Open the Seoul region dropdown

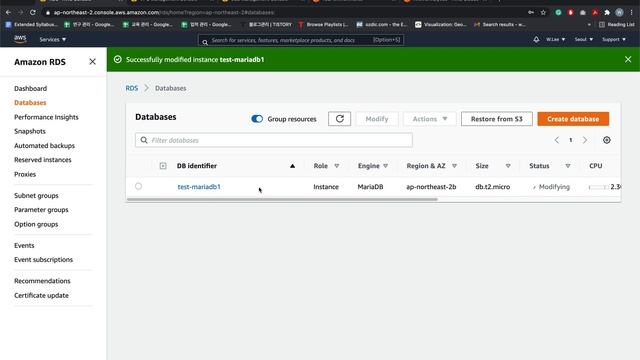point(584,39)
